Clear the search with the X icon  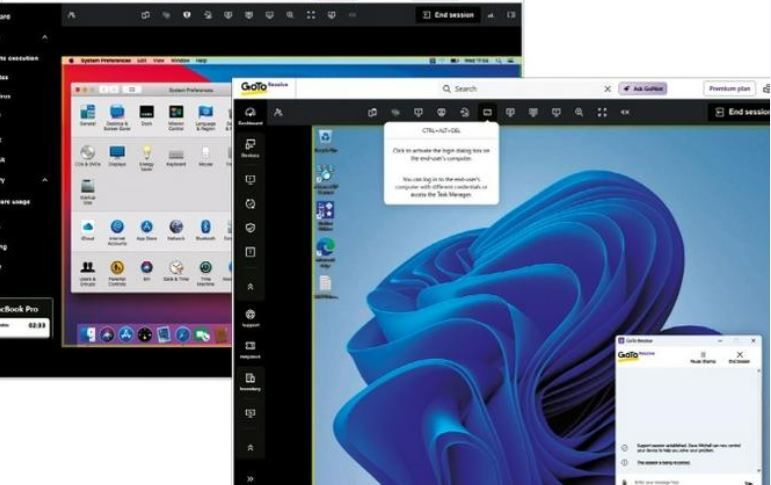(607, 89)
